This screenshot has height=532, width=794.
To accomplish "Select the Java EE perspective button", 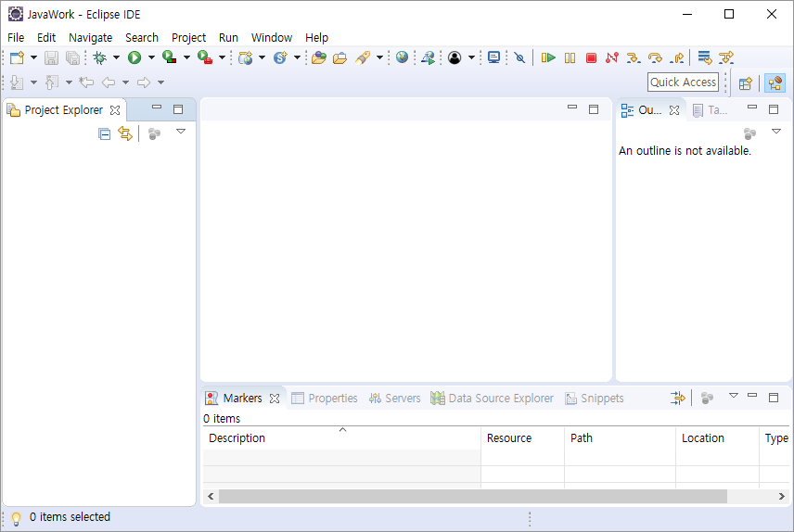I will (775, 83).
